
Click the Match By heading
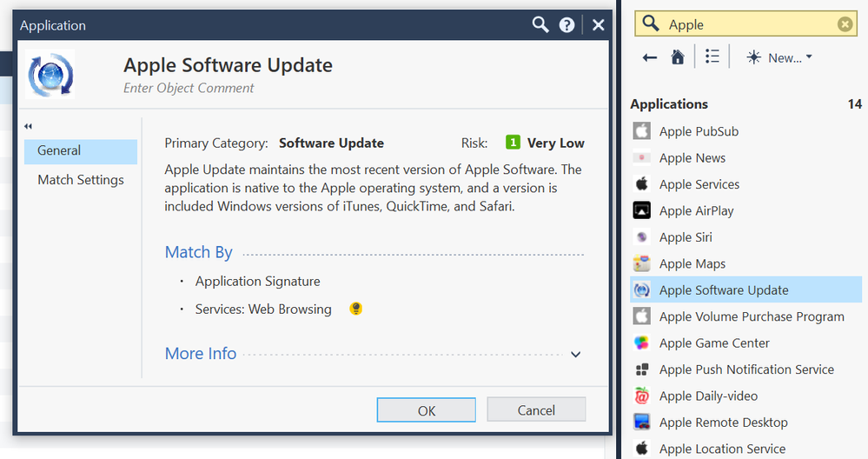198,252
